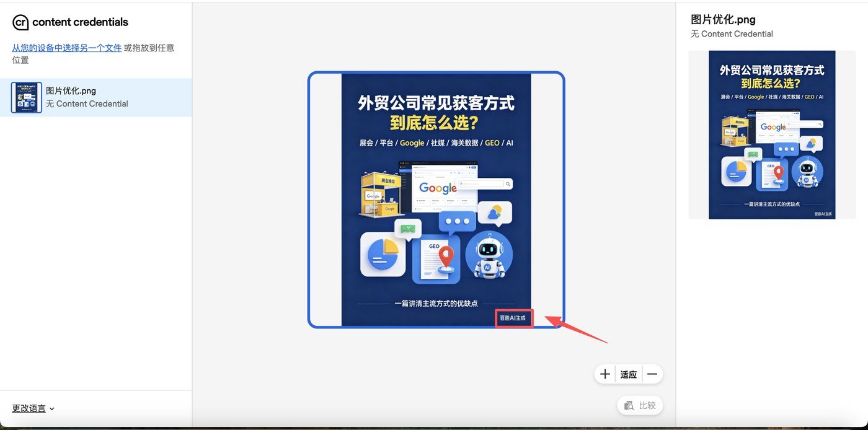This screenshot has width=868, height=430.
Task: Open the 更改语言 language dropdown
Action: 33,408
